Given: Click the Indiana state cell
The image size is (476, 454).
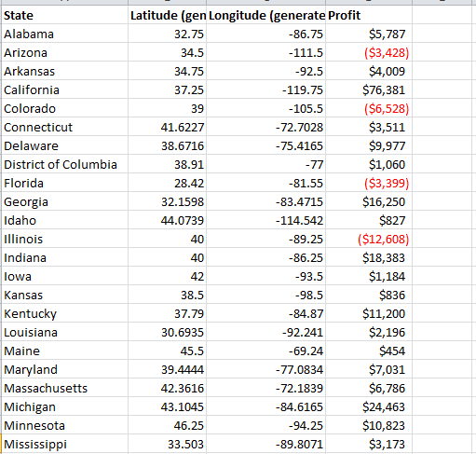Looking at the screenshot, I should tap(64, 257).
